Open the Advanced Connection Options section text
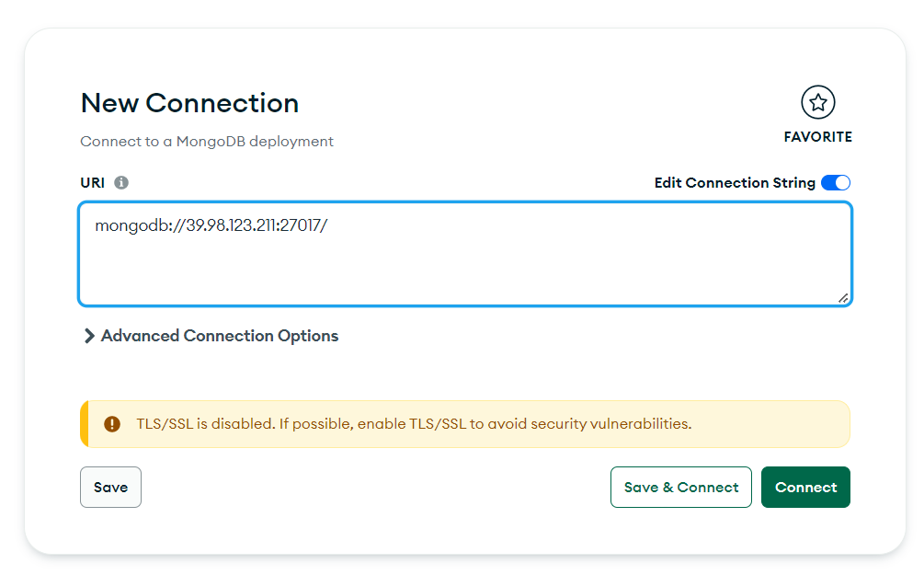Viewport: 924px width, 575px height. pos(220,336)
